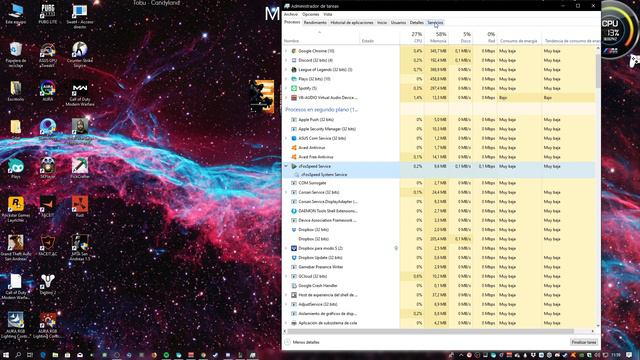Switch to the Rendimiento tab
This screenshot has height=360, width=640.
[x=315, y=22]
